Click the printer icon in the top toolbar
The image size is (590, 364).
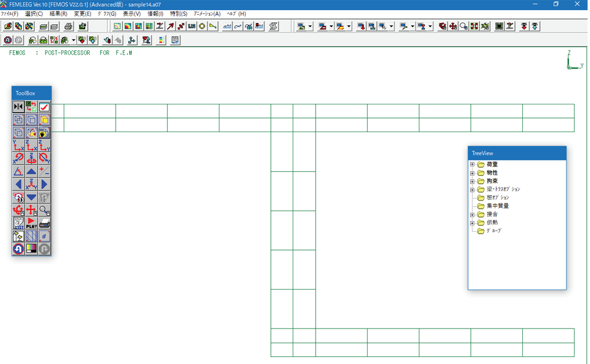pos(68,27)
